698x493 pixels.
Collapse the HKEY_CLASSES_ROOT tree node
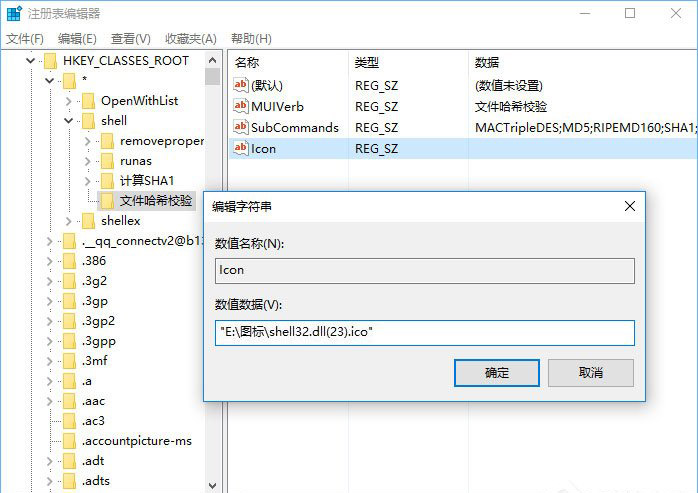coord(33,61)
